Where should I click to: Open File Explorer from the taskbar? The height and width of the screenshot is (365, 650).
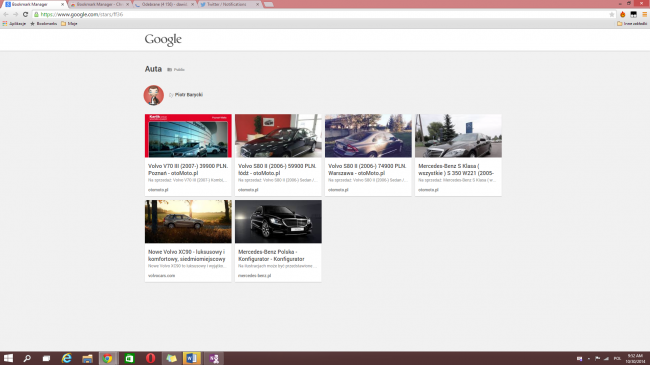[x=87, y=358]
